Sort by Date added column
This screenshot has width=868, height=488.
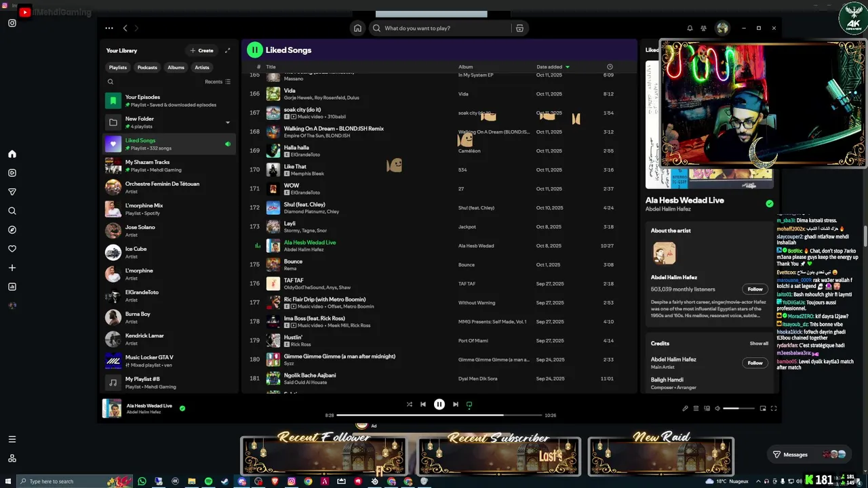pos(553,67)
